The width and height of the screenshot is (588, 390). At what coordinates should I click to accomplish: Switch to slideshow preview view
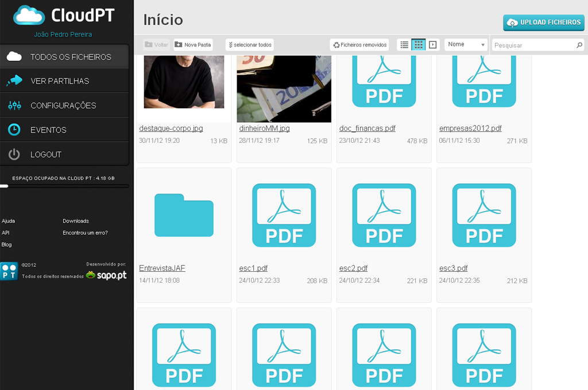pyautogui.click(x=433, y=45)
